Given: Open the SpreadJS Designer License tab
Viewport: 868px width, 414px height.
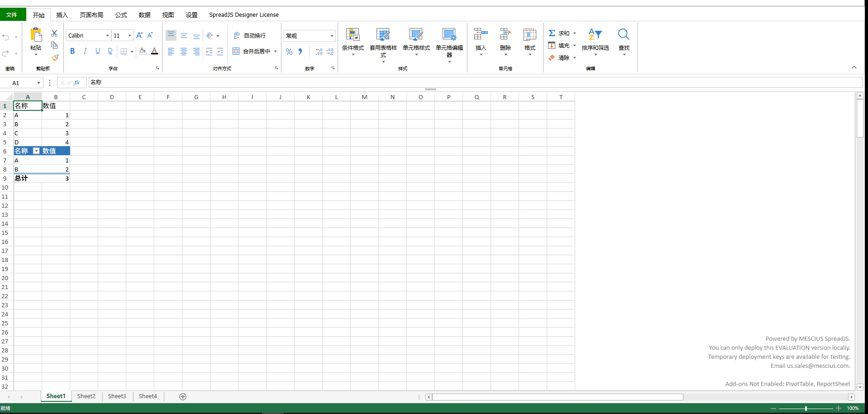Looking at the screenshot, I should [x=244, y=15].
